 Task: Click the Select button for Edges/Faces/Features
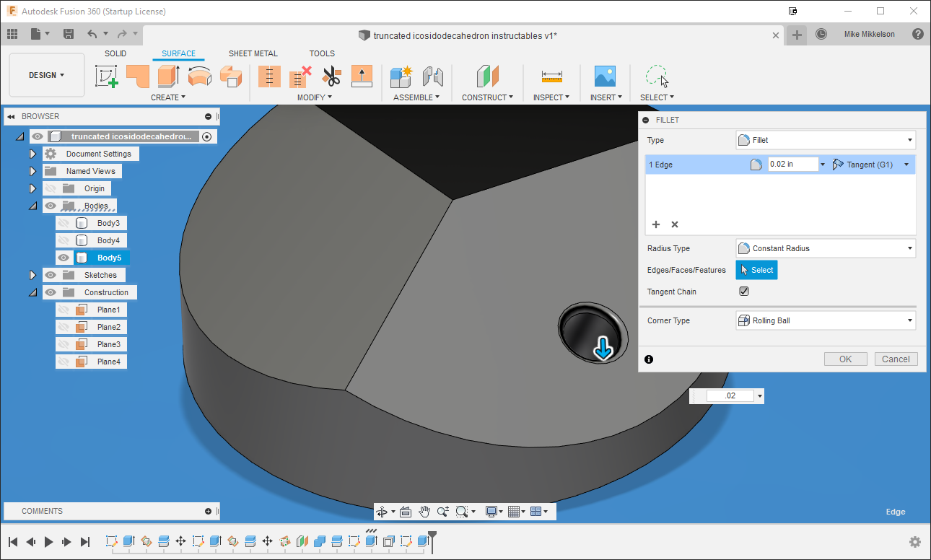click(756, 269)
